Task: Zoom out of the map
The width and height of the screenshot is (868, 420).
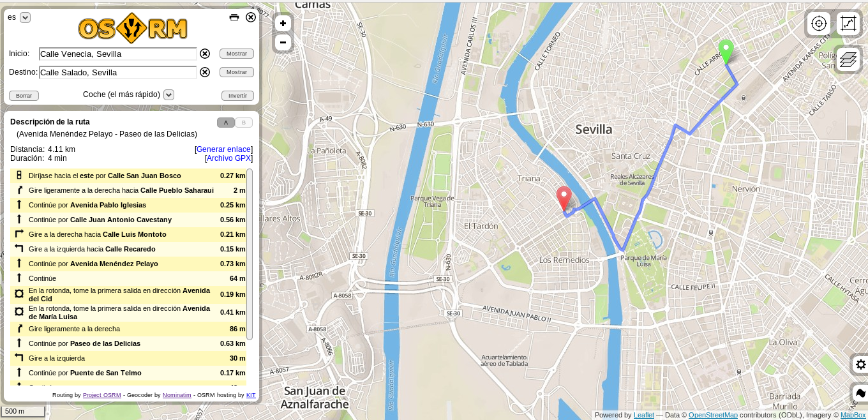Action: click(283, 42)
